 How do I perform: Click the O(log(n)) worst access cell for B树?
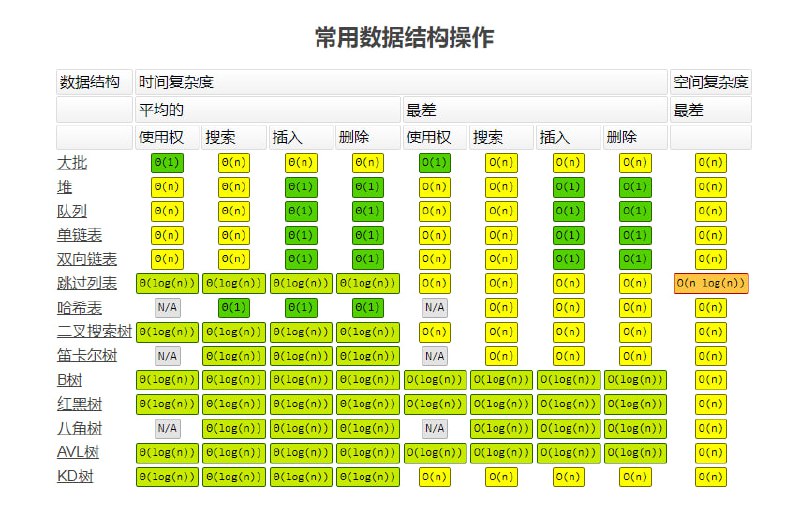435,380
